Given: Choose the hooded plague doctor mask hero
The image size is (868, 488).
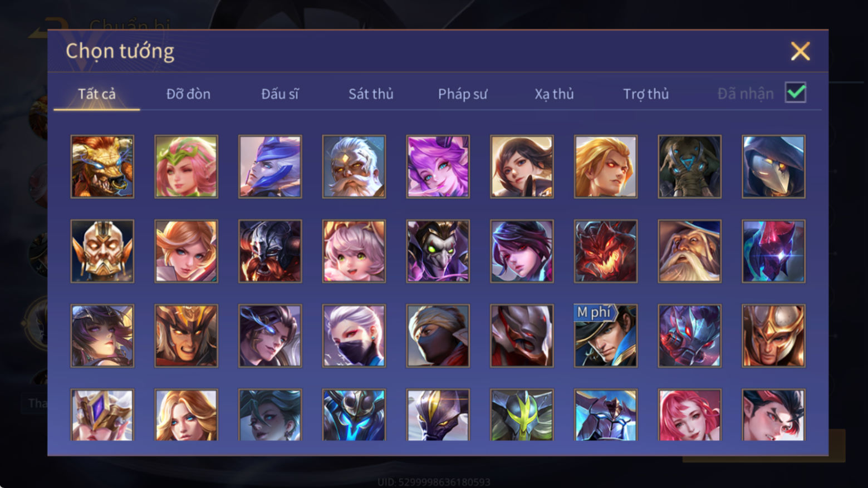Looking at the screenshot, I should pos(773,166).
